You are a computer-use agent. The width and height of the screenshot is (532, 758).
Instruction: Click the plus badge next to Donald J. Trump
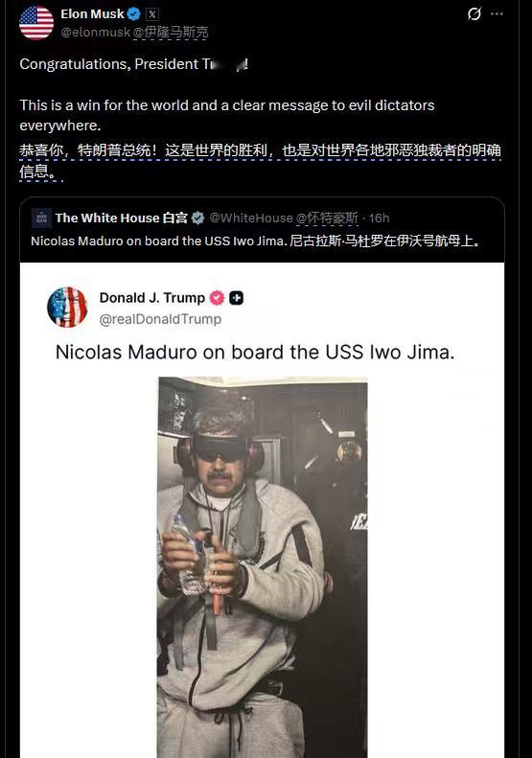(237, 298)
